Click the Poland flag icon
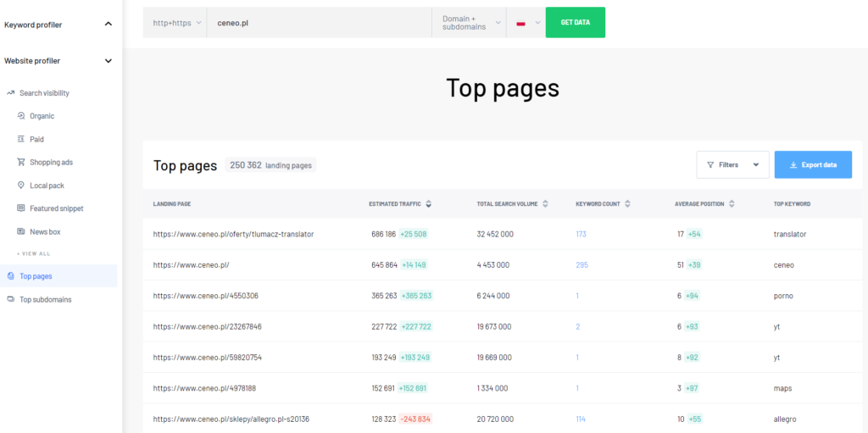The width and height of the screenshot is (868, 433). pos(520,23)
